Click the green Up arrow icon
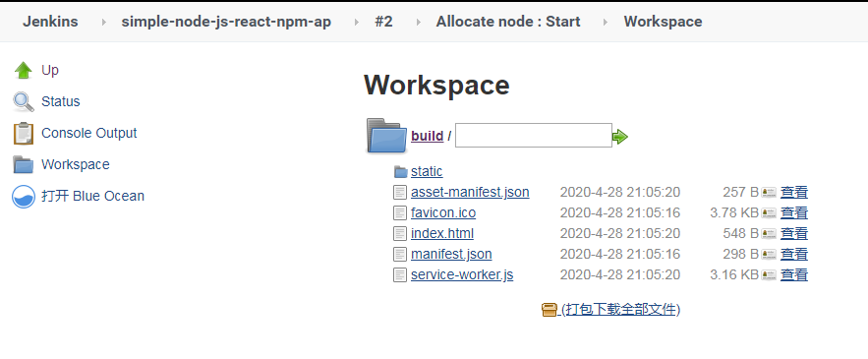 [24, 71]
